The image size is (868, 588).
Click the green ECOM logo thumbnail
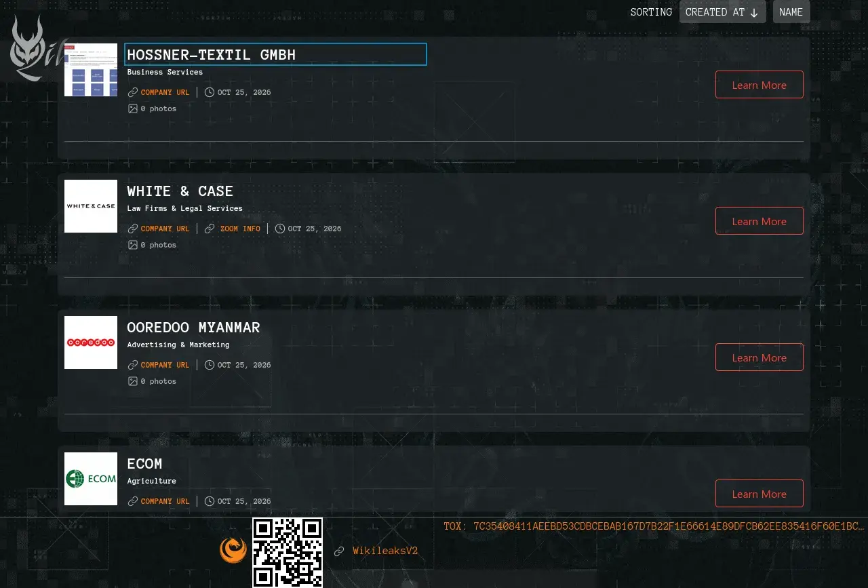point(91,479)
